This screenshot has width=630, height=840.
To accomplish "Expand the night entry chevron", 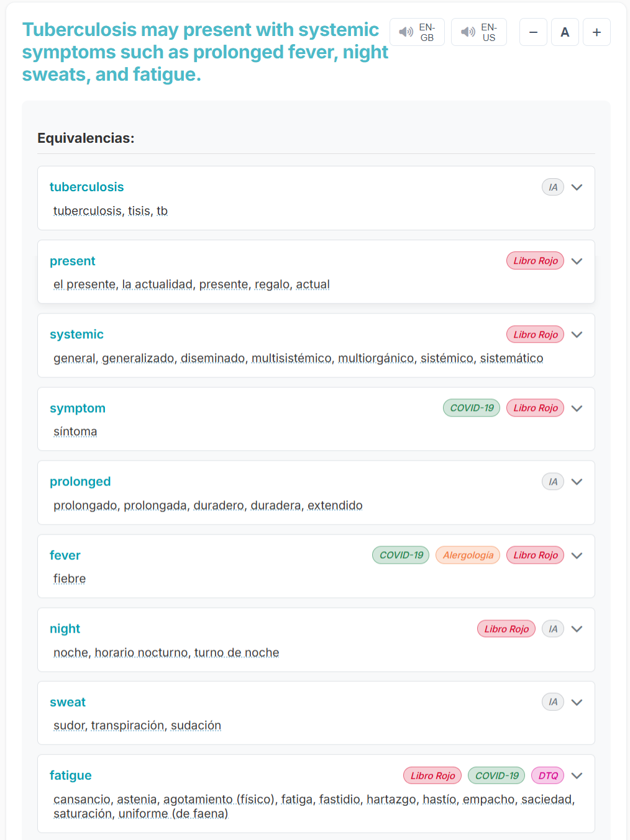I will (x=577, y=629).
